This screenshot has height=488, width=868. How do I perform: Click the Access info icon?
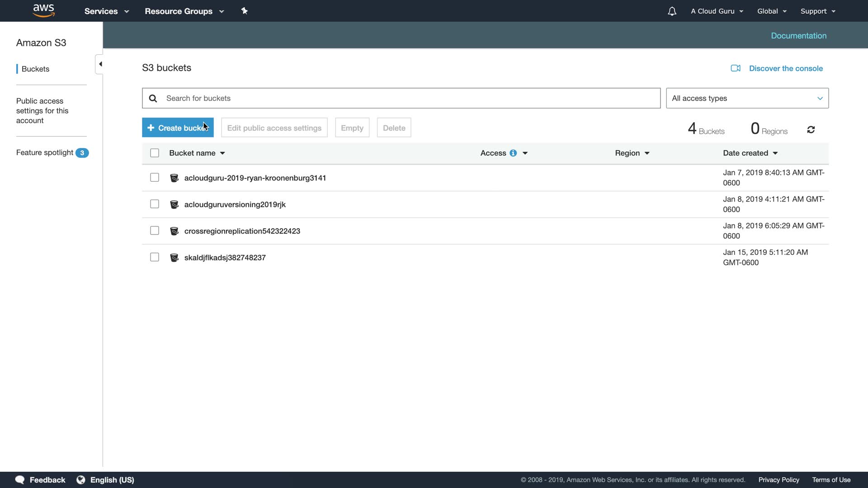(x=513, y=153)
